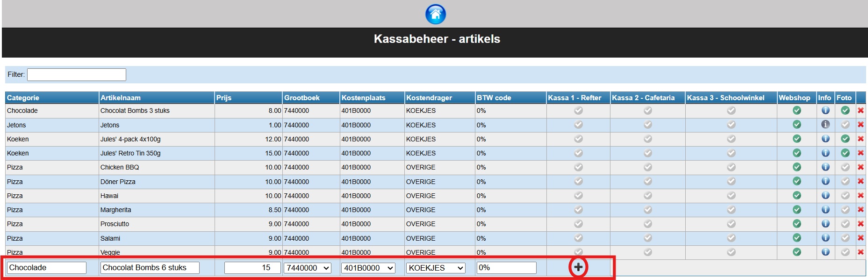868x280 pixels.
Task: Toggle Kassa 1 - Refter for Chicken BBQ
Action: coord(578,167)
